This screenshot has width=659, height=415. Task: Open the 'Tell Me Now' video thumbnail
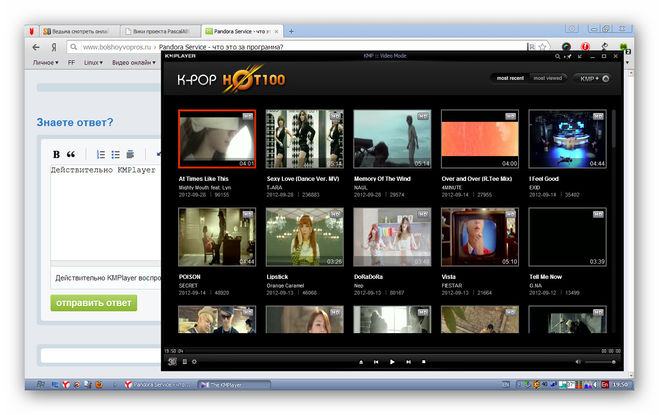coord(567,237)
